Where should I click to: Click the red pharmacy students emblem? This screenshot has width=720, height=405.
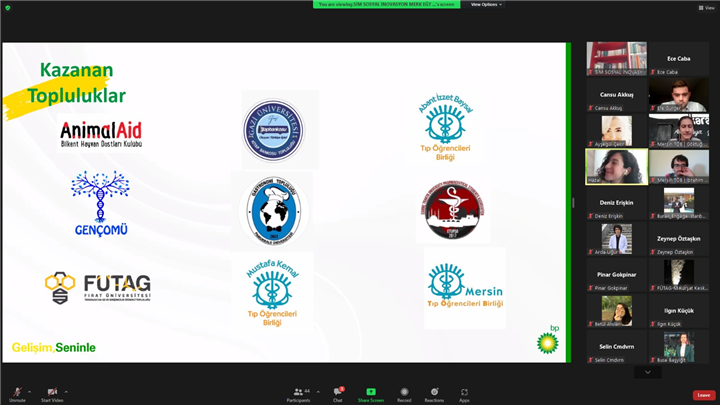453,209
